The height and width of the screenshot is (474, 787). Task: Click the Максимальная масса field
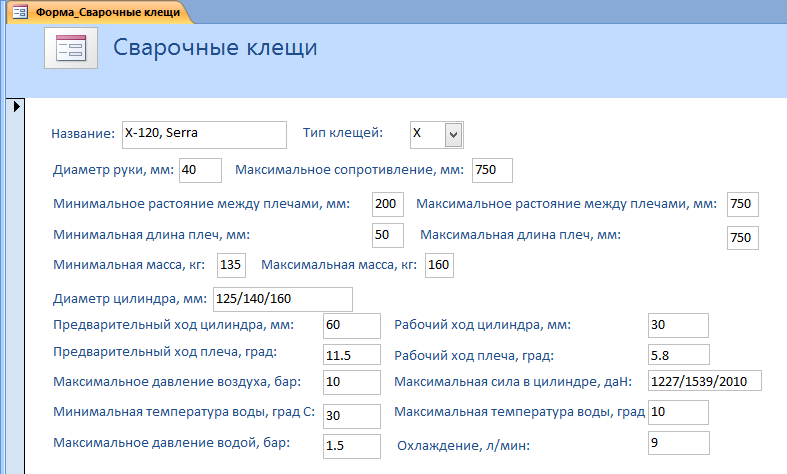438,265
